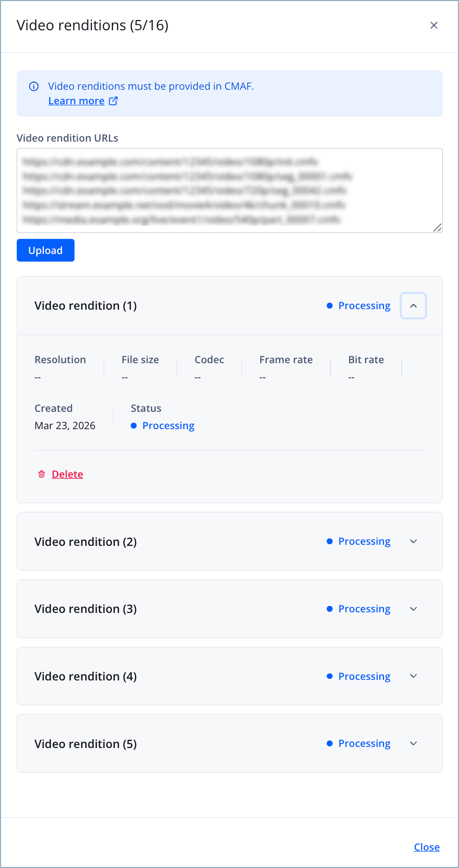Viewport: 459px width, 868px height.
Task: Open the Learn more link
Action: pyautogui.click(x=76, y=101)
